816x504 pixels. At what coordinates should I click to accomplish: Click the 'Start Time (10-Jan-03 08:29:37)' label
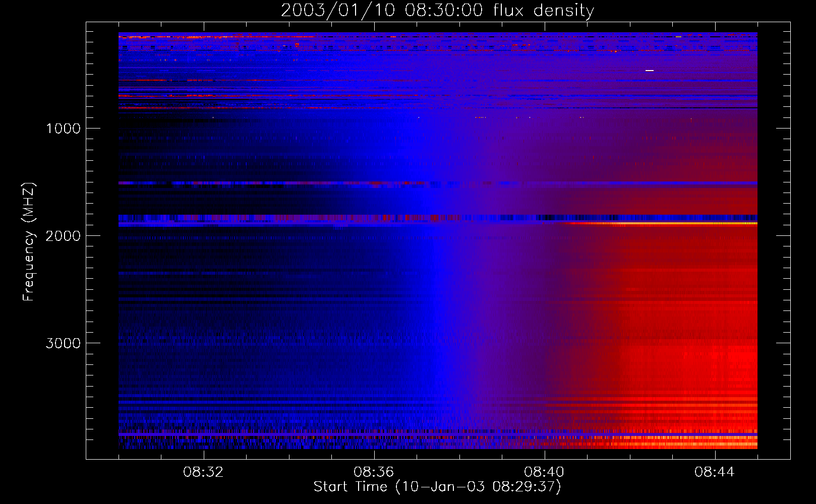[x=437, y=487]
